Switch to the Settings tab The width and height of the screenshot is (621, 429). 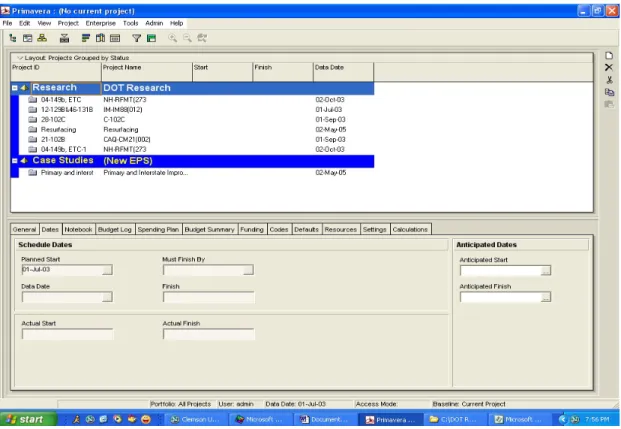375,230
